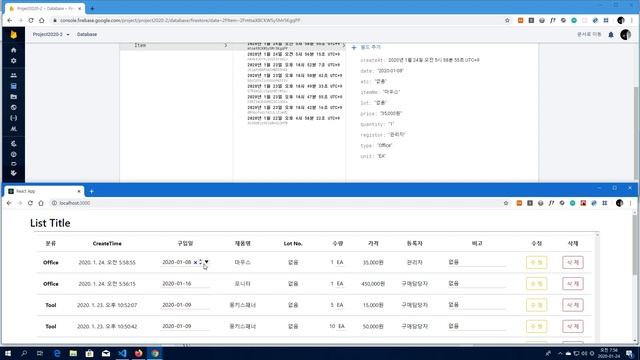This screenshot has height=360, width=640.
Task: Open go to docs link in Firebase header
Action: pyautogui.click(x=589, y=35)
